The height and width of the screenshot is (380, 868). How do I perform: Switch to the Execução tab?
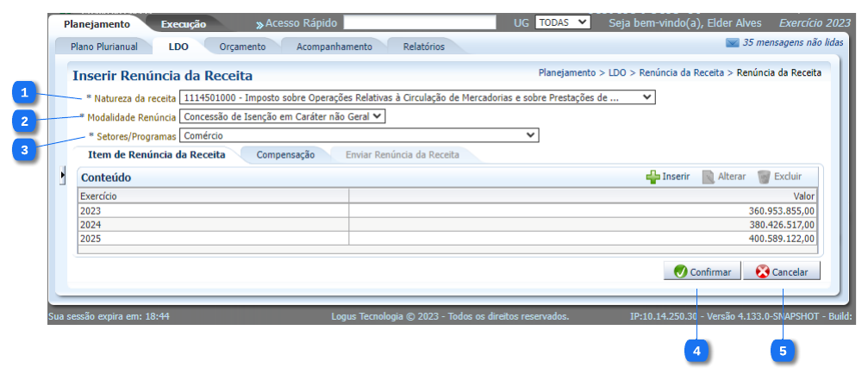tap(183, 24)
